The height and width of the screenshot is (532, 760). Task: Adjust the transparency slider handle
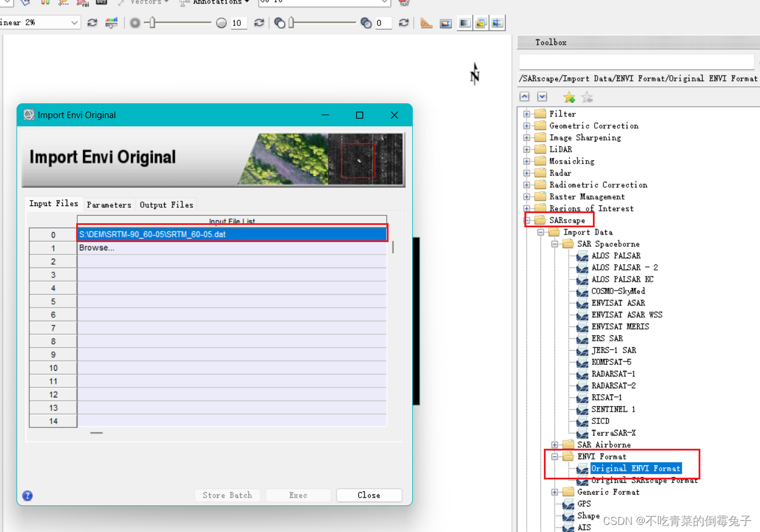(x=292, y=22)
